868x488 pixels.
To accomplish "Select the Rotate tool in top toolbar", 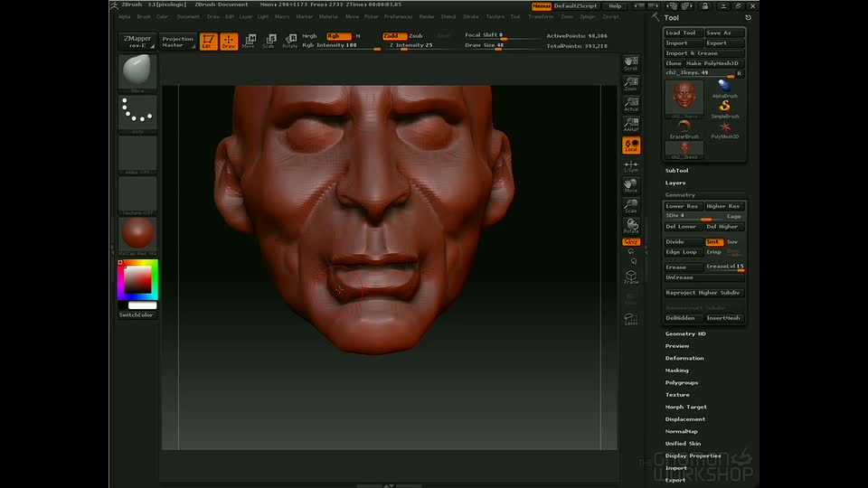I will 289,42.
